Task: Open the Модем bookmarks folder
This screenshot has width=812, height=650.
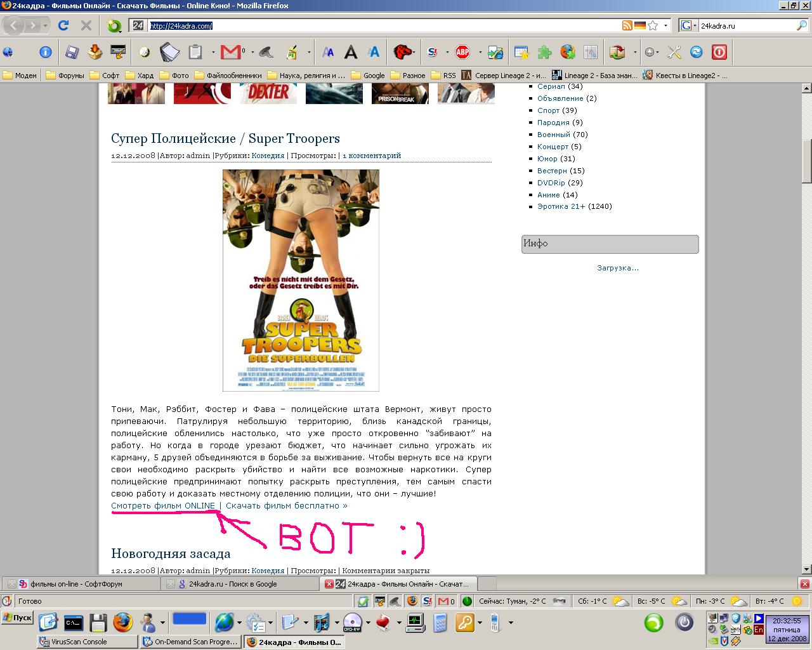Action: coord(20,75)
